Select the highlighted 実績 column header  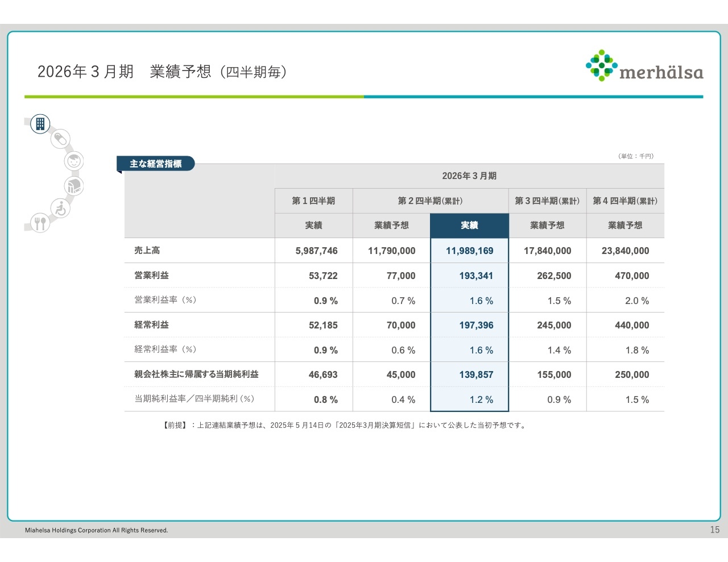(469, 226)
